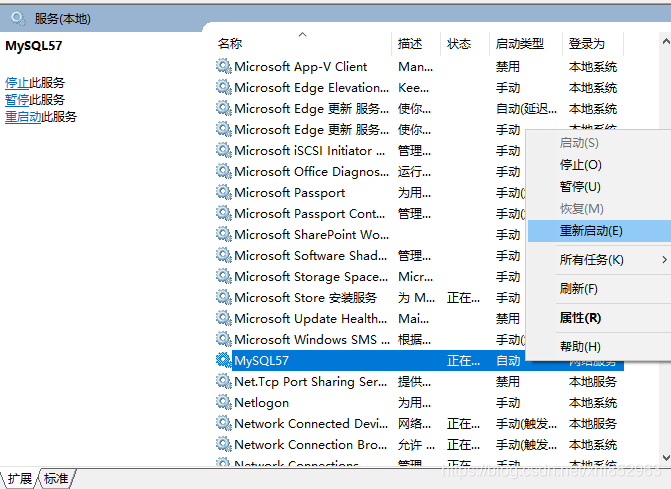671x489 pixels.
Task: Click the gear icon of MySQL57 row
Action: click(x=223, y=360)
